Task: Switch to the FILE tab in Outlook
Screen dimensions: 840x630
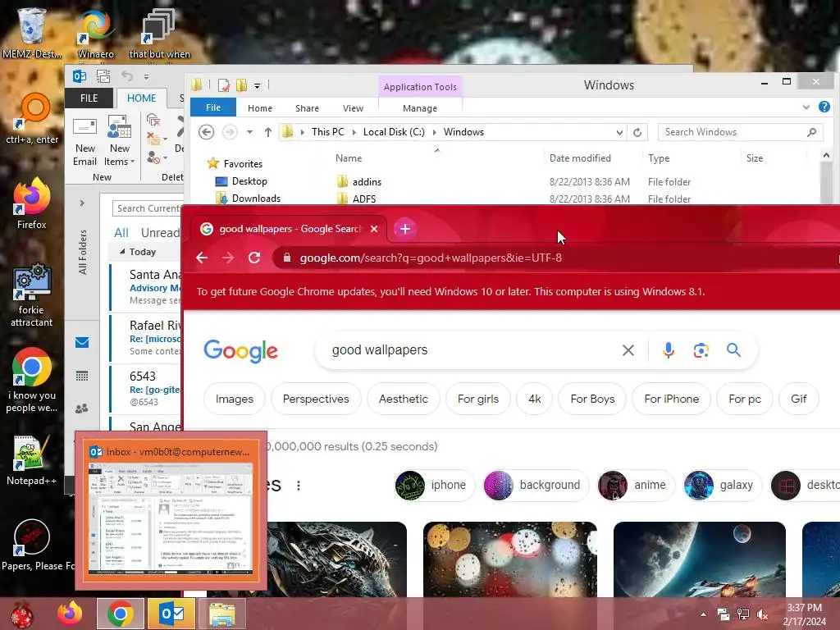Action: [x=89, y=98]
